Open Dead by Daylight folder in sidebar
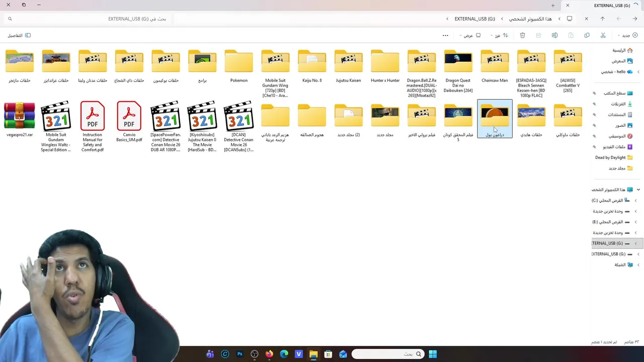The height and width of the screenshot is (362, 644). click(x=614, y=158)
